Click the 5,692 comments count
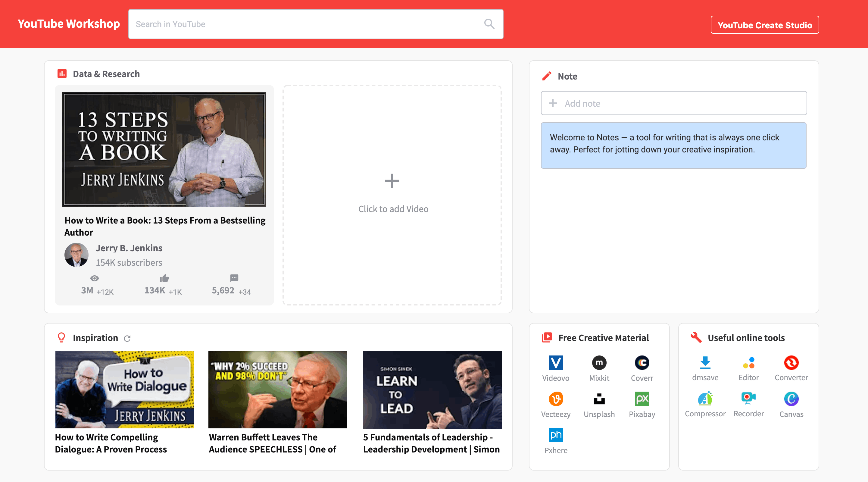The height and width of the screenshot is (482, 868). 223,290
